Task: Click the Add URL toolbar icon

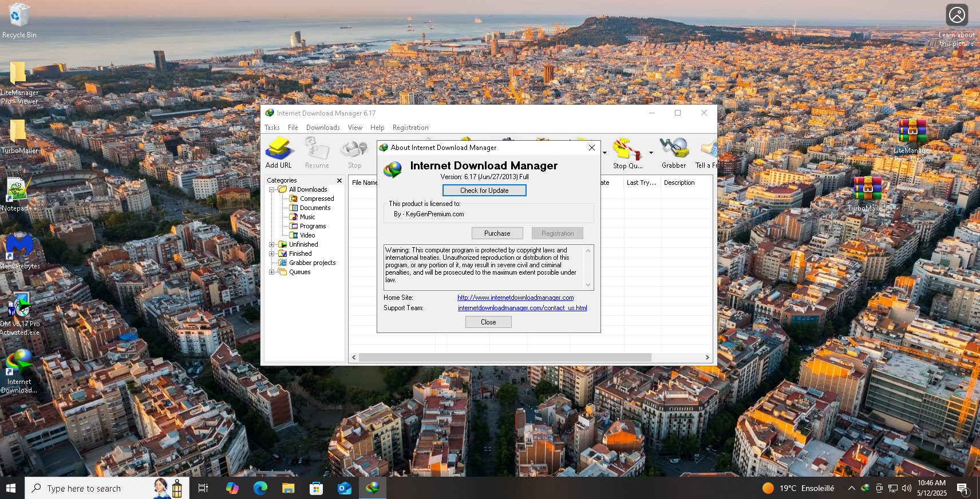Action: coord(279,151)
